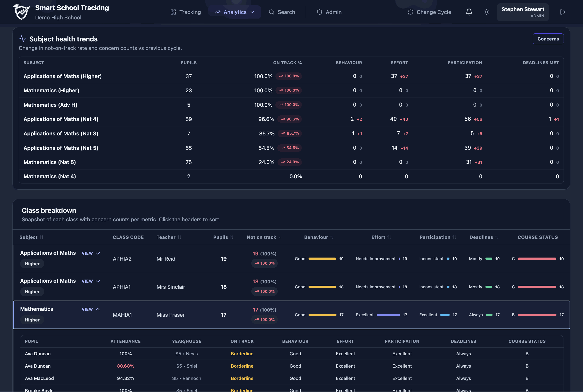Click the +56 participation change value

[478, 119]
